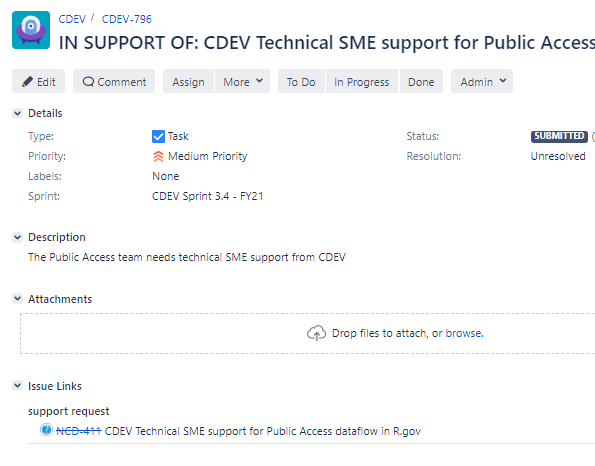Click the CDEV project avatar icon
595x466 pixels.
31,30
